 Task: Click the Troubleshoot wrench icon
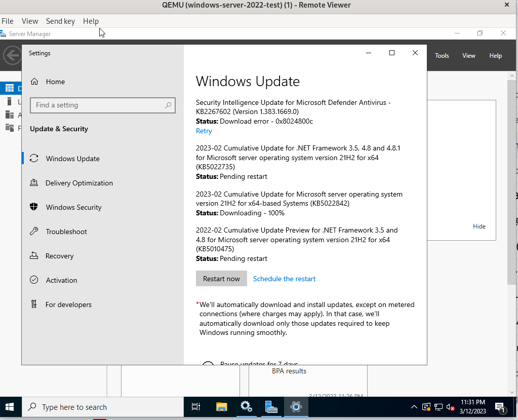(33, 231)
